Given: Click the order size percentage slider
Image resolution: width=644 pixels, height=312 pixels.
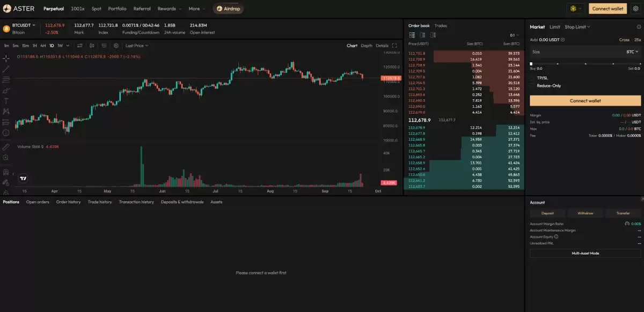Looking at the screenshot, I should pos(585,64).
